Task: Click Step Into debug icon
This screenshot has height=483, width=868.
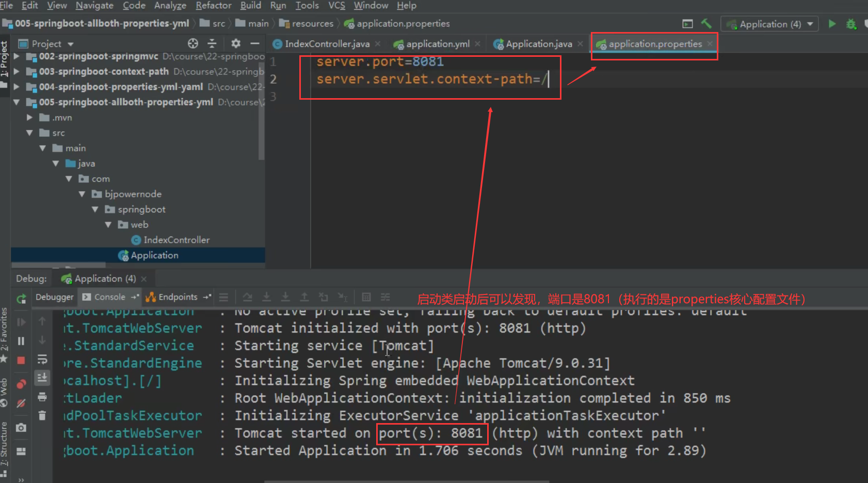Action: pyautogui.click(x=266, y=297)
